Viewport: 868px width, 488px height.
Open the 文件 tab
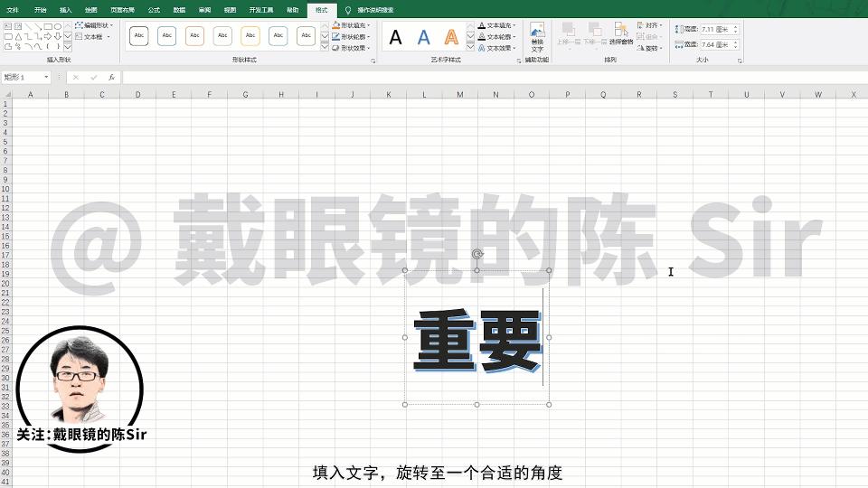point(12,10)
